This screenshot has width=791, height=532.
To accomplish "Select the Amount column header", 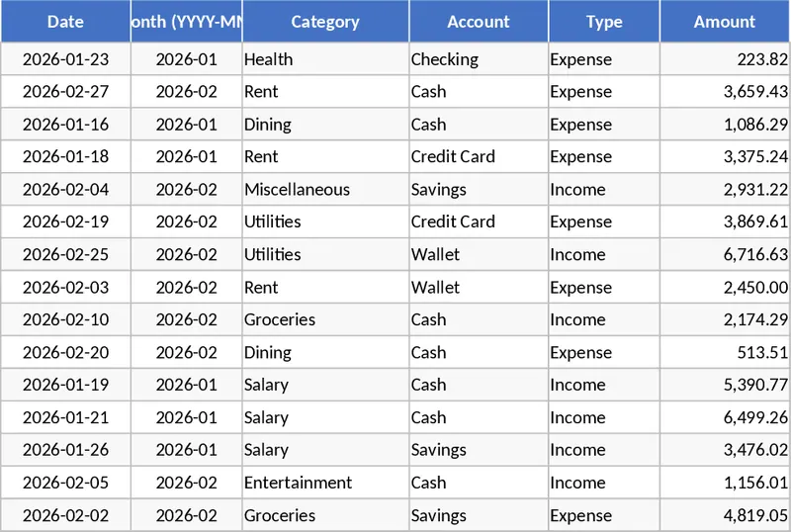I will (x=725, y=22).
